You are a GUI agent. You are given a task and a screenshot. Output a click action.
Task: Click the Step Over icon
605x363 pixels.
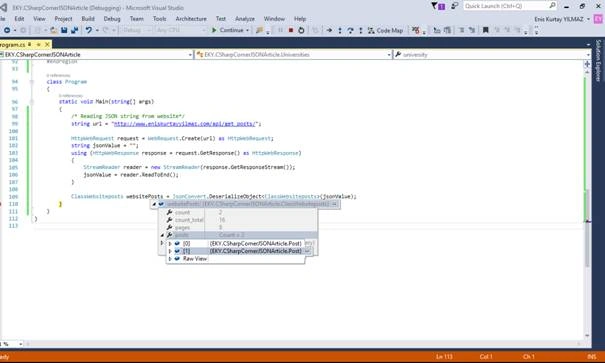350,30
